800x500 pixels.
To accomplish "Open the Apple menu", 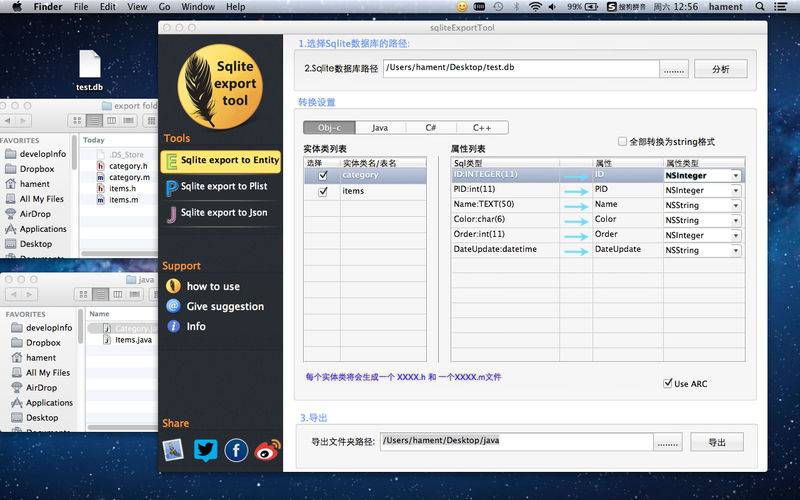I will [17, 7].
